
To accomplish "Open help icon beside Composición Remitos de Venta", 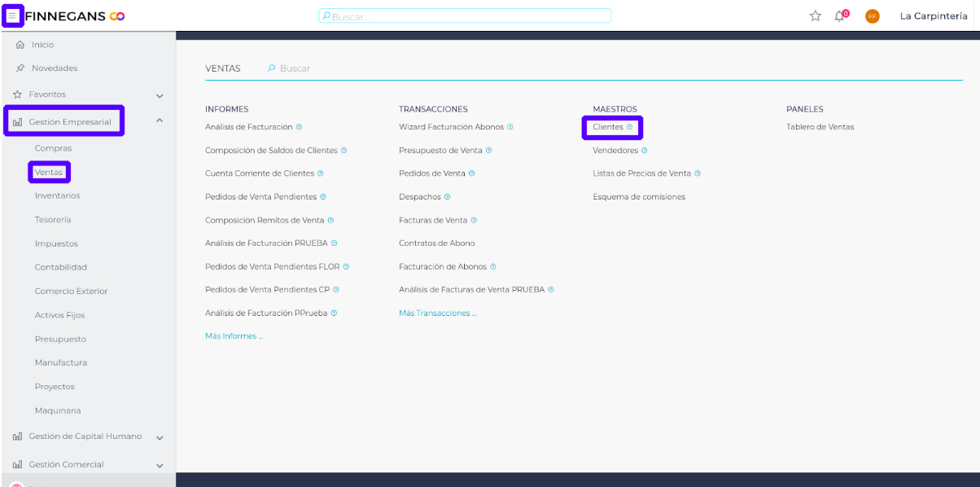I will pos(330,220).
